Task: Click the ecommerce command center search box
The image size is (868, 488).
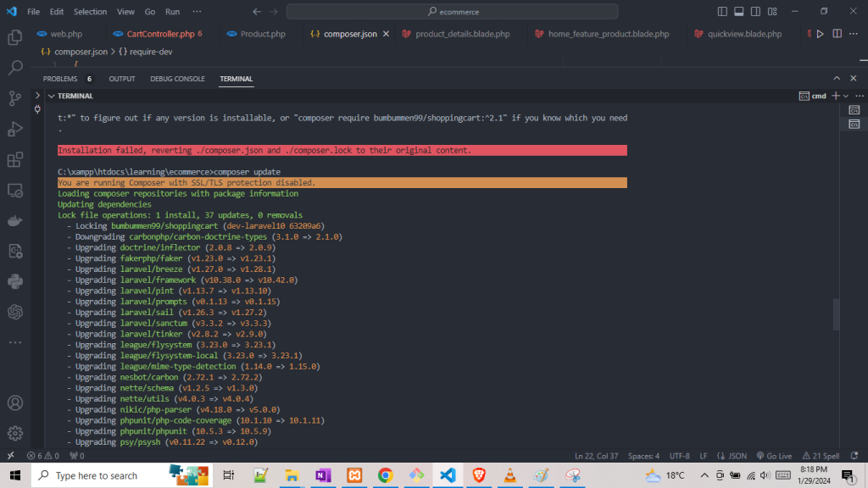Action: click(x=453, y=11)
